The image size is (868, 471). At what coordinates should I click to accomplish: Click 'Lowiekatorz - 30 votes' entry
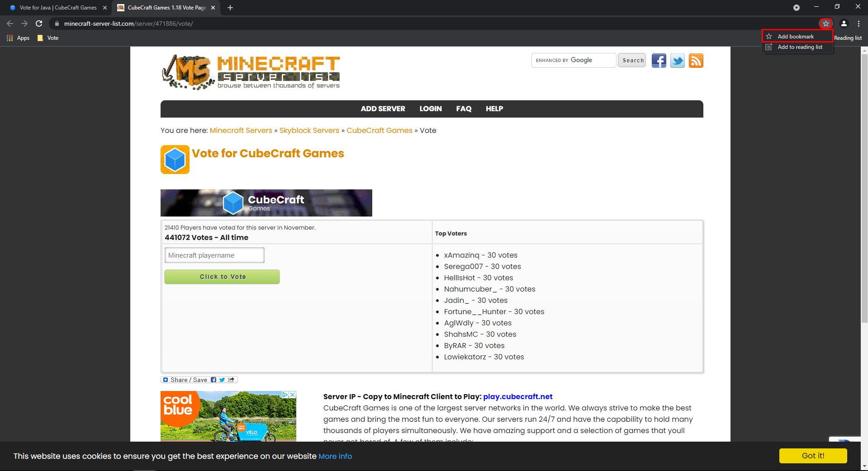tap(484, 357)
